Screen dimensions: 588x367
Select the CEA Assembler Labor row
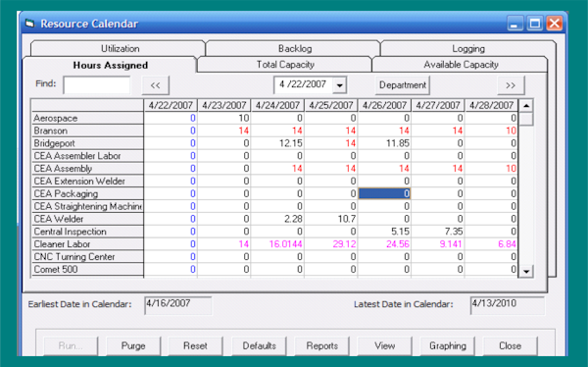(x=87, y=156)
